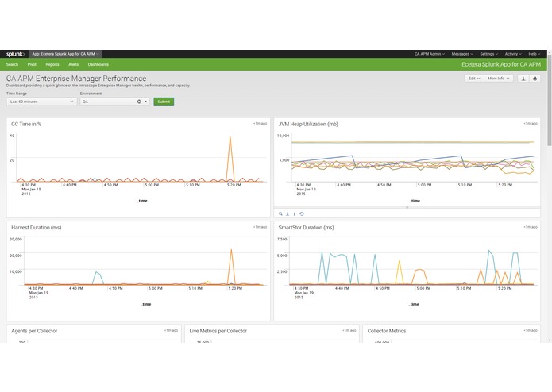Screen dimensions: 552x392
Task: Go to the Search tab
Action: coord(12,65)
